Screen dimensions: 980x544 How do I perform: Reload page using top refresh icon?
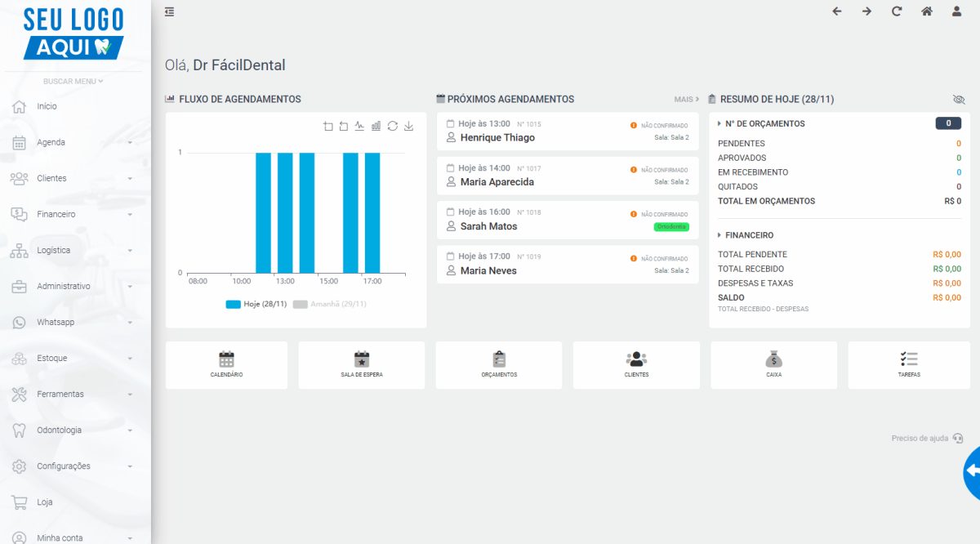click(x=897, y=11)
